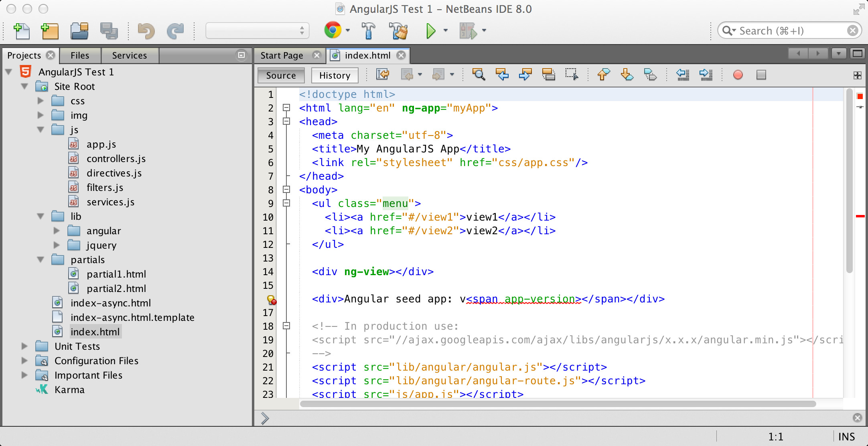Image resolution: width=868 pixels, height=446 pixels.
Task: Click the Undo arrow icon
Action: tap(146, 31)
